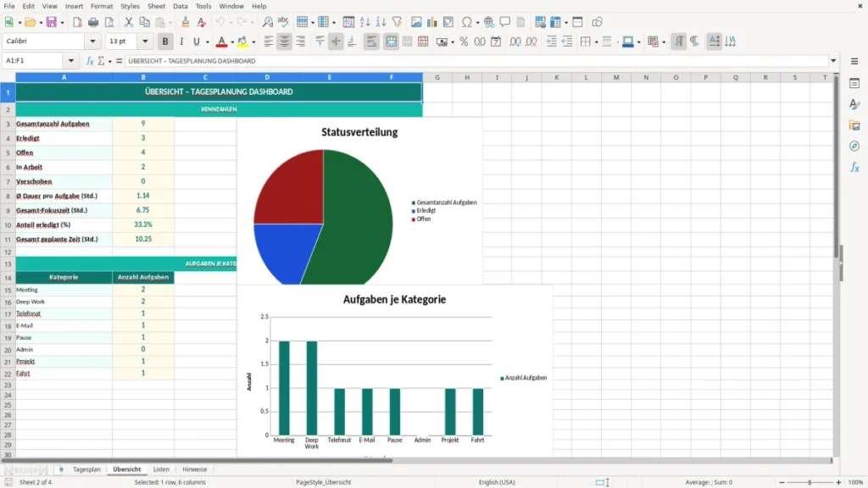Open the Special Character omega icon
The image size is (868, 488).
tap(467, 22)
